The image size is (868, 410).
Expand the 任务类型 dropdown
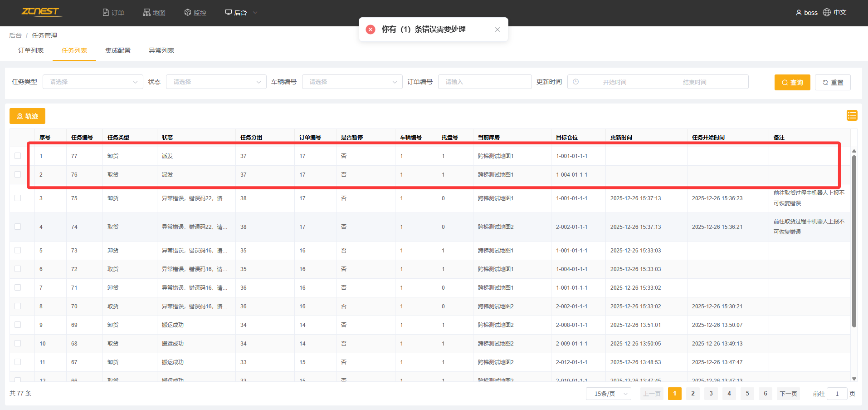click(x=93, y=82)
